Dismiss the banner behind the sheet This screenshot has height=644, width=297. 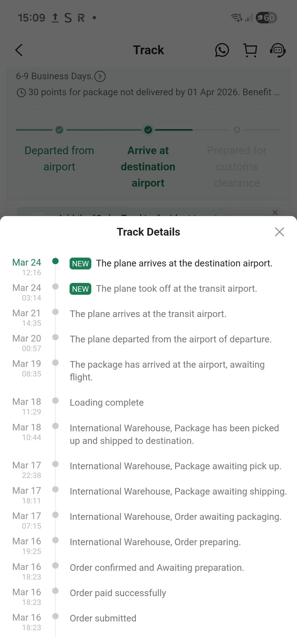click(275, 212)
